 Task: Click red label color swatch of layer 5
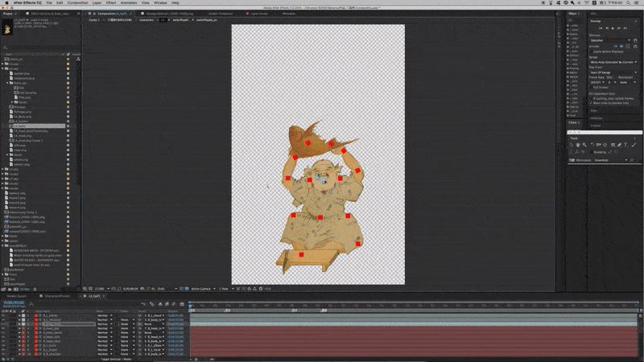23,333
